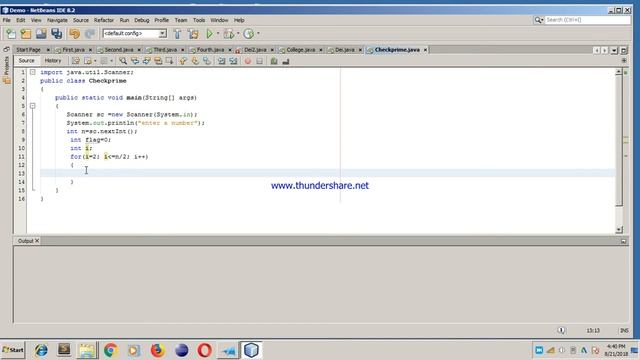Open the Refactor menu
This screenshot has width=640, height=360.
click(104, 20)
